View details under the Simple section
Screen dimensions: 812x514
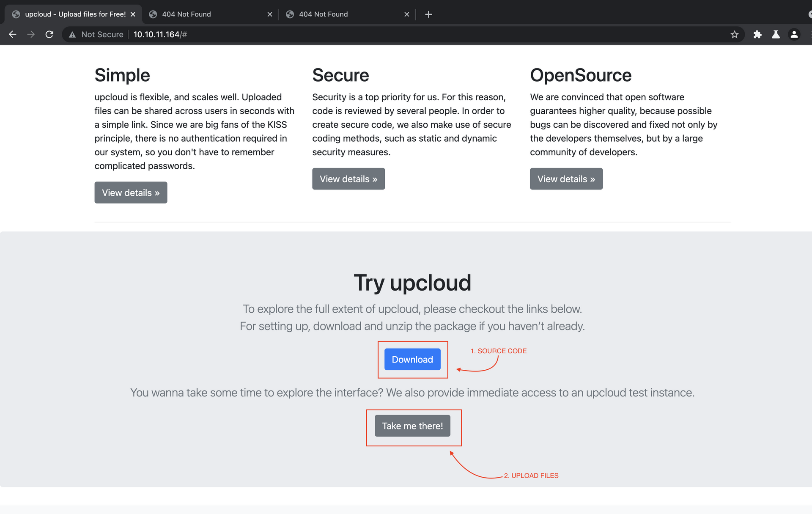[131, 192]
